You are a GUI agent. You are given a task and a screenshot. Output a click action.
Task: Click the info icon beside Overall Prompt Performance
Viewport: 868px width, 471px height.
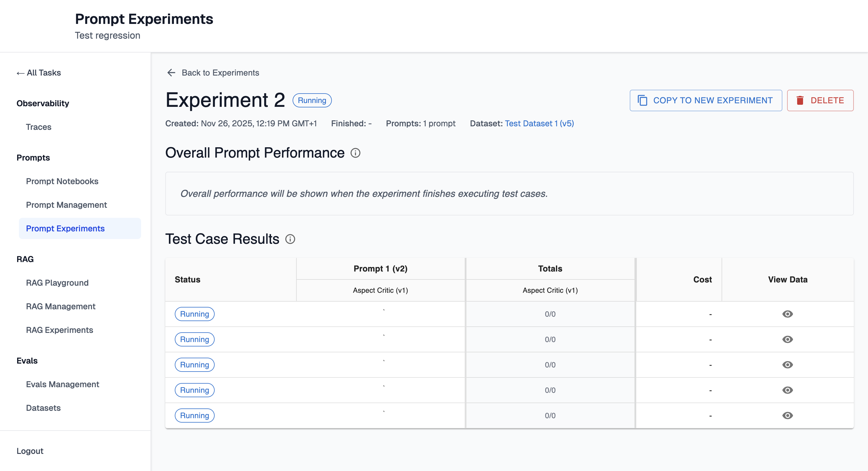[355, 153]
